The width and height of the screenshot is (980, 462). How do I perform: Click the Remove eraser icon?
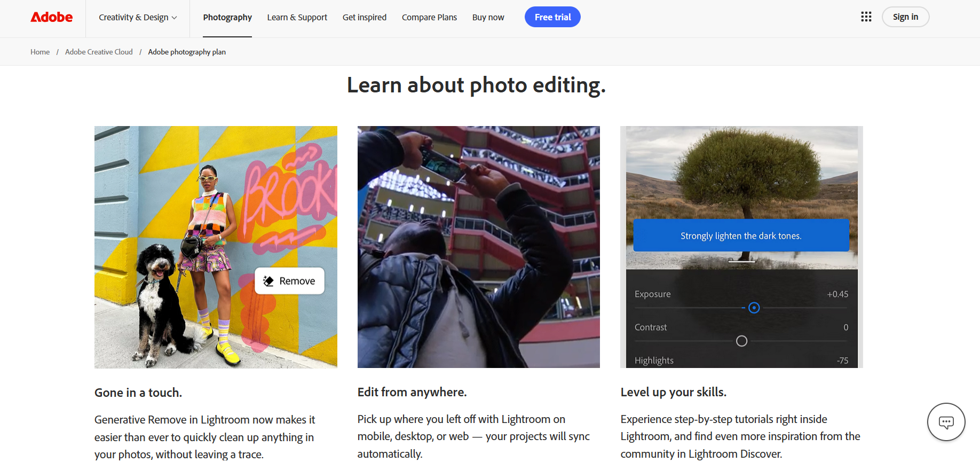pyautogui.click(x=268, y=281)
